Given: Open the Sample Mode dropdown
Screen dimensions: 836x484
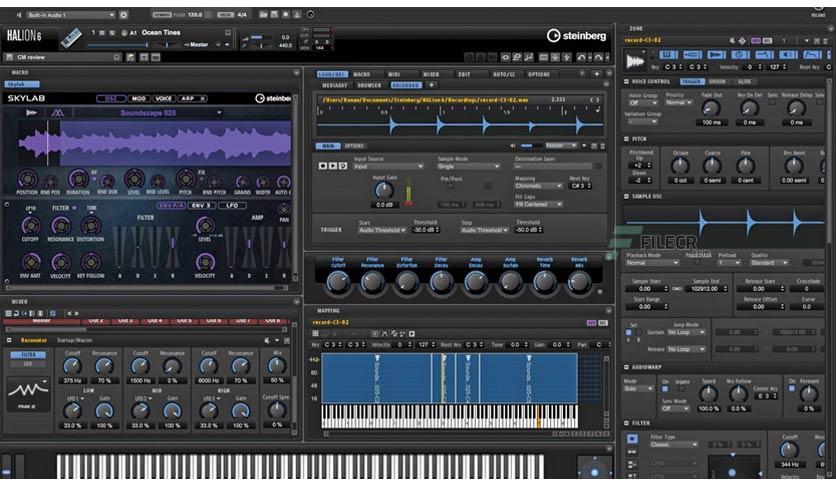Looking at the screenshot, I should point(469,166).
